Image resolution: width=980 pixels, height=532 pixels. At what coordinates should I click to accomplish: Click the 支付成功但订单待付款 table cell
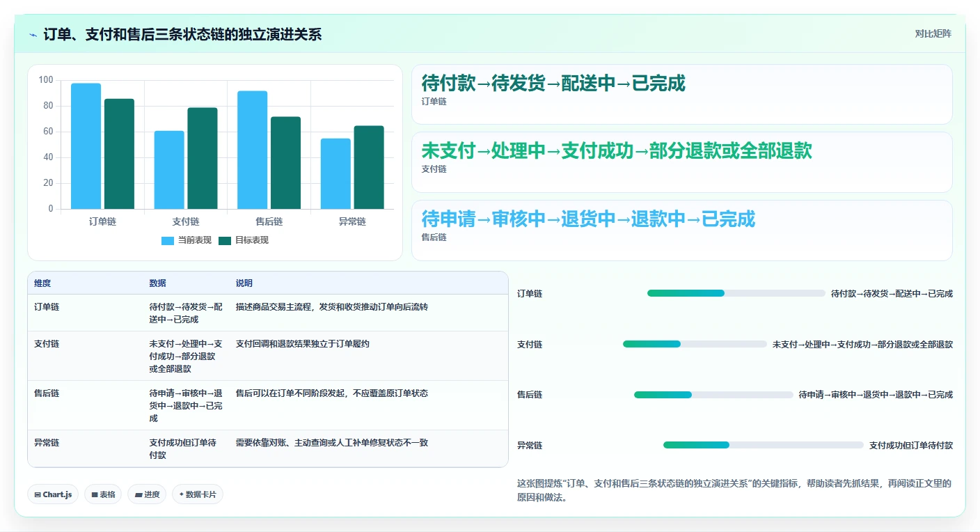point(186,449)
